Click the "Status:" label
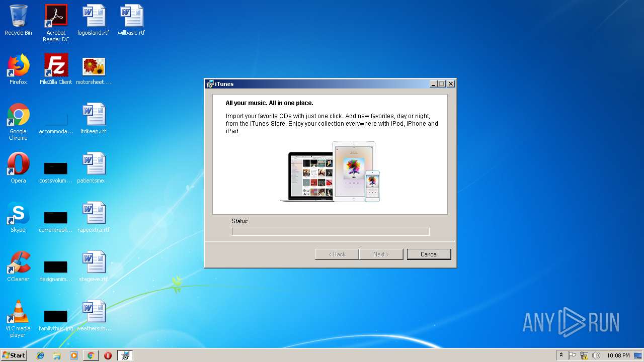Viewport: 644px width, 362px height. pos(240,221)
